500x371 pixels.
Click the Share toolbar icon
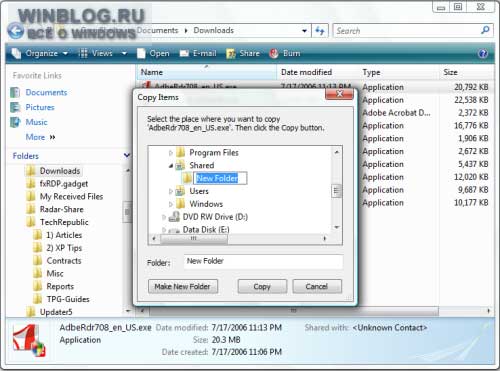(231, 53)
